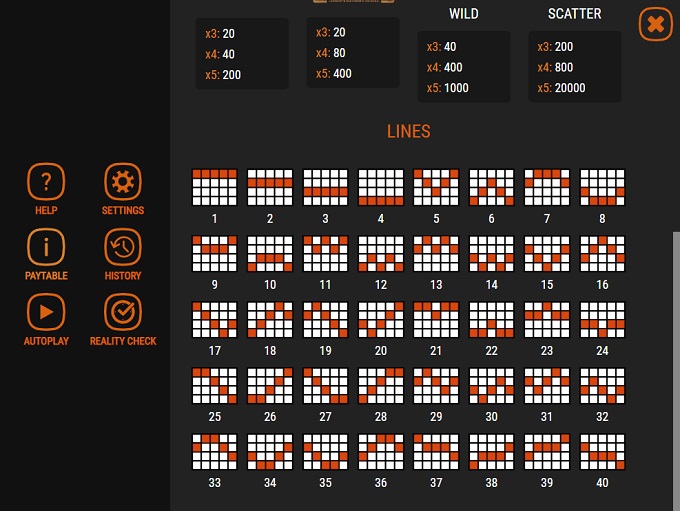Open the Settings gear icon
This screenshot has width=680, height=511.
(x=123, y=182)
